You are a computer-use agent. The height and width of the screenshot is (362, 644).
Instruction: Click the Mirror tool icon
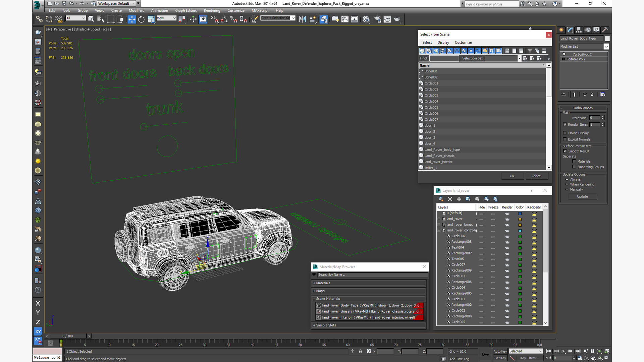click(x=302, y=19)
